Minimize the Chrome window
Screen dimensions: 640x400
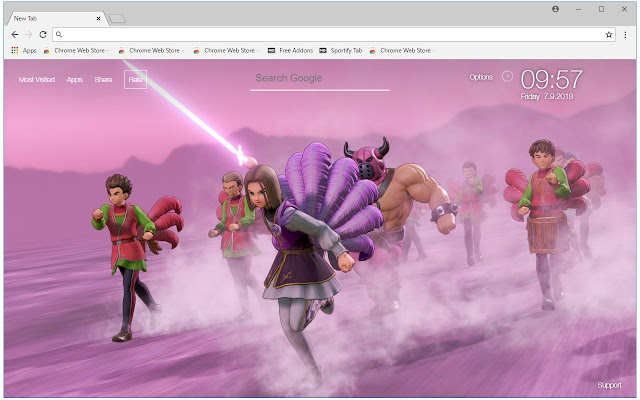tap(578, 9)
